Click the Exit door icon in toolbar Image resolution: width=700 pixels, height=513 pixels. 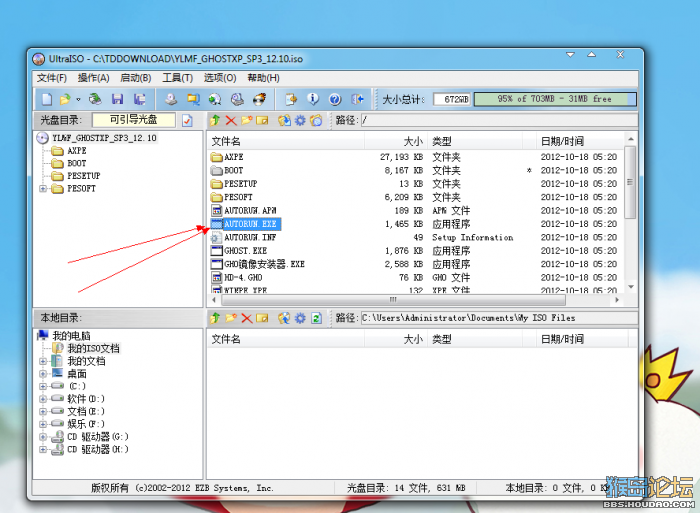tap(358, 99)
